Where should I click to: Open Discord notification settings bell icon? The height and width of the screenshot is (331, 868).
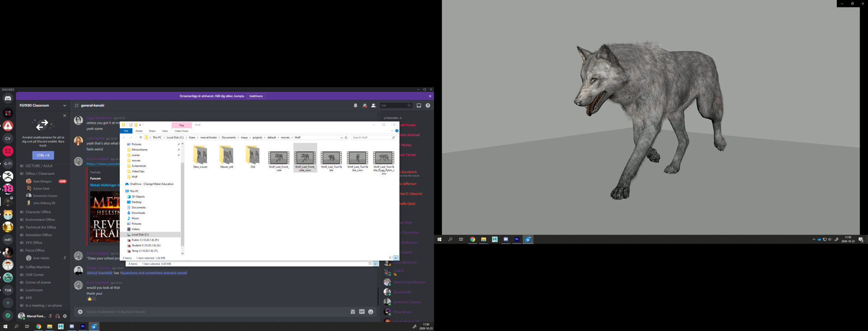click(x=355, y=105)
